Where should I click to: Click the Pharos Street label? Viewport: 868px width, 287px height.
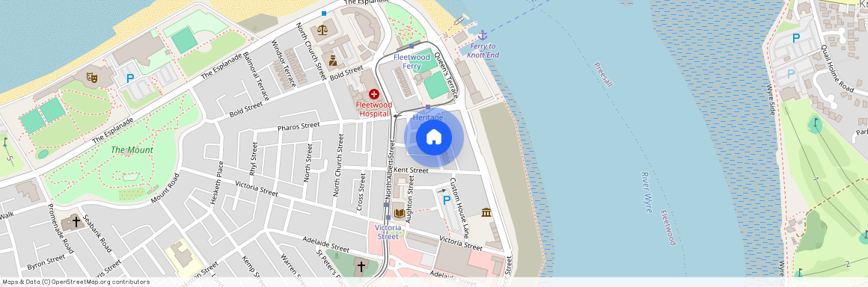[299, 126]
